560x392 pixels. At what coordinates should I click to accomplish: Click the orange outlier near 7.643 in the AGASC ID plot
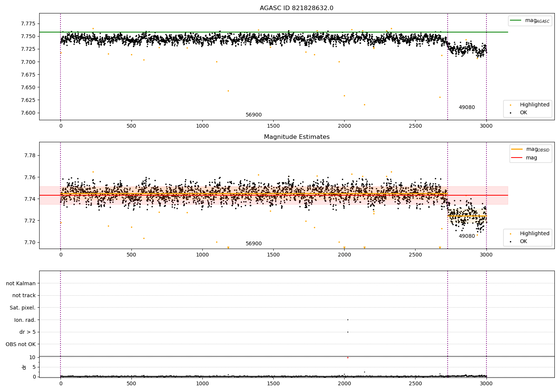tap(228, 91)
